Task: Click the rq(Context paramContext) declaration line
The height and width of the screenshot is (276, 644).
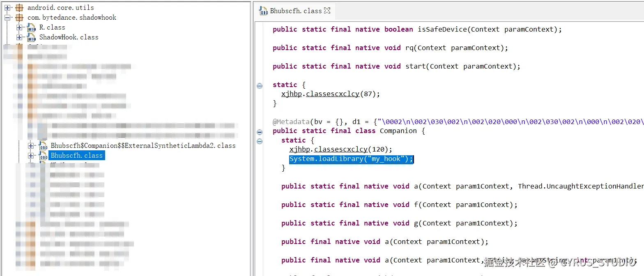Action: (390, 48)
